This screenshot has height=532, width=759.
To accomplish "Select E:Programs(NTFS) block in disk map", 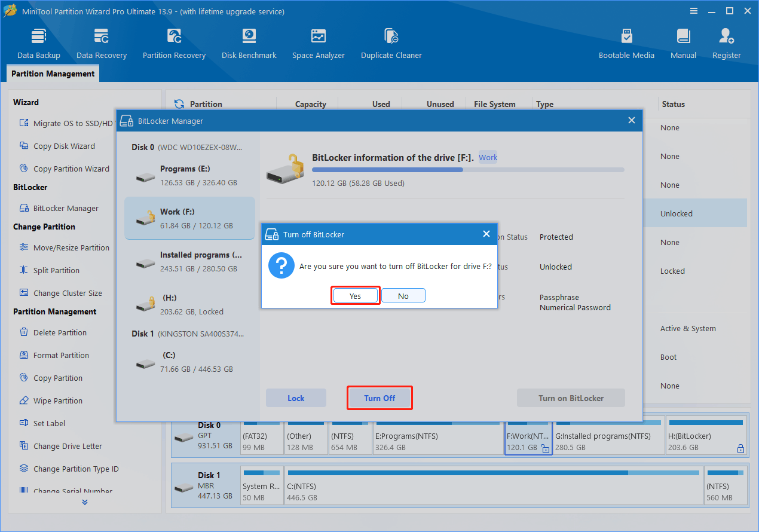I will coord(437,436).
